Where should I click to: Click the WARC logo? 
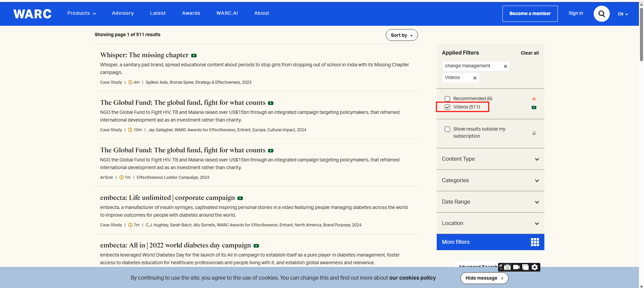33,14
